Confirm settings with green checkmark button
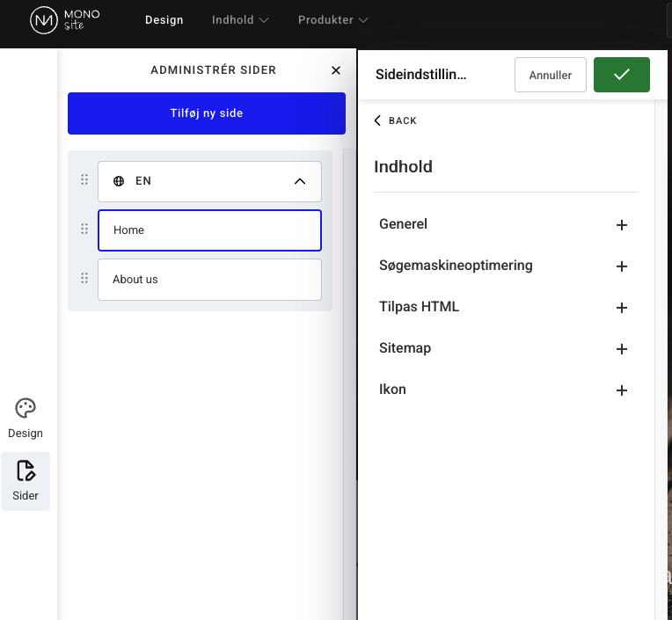 point(621,75)
